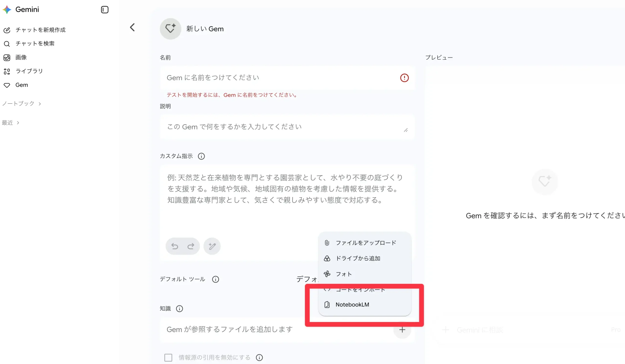Open the 画像 images section
This screenshot has width=625, height=364.
15,58
